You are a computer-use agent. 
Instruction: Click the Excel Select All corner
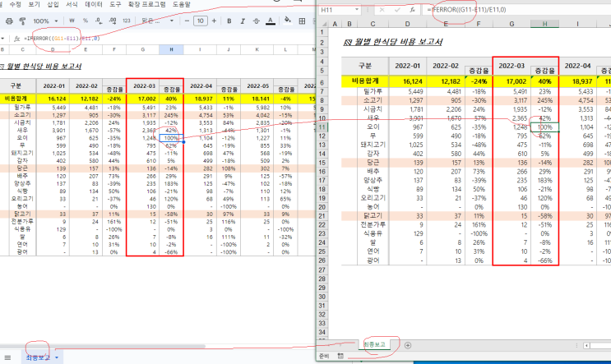coord(322,24)
